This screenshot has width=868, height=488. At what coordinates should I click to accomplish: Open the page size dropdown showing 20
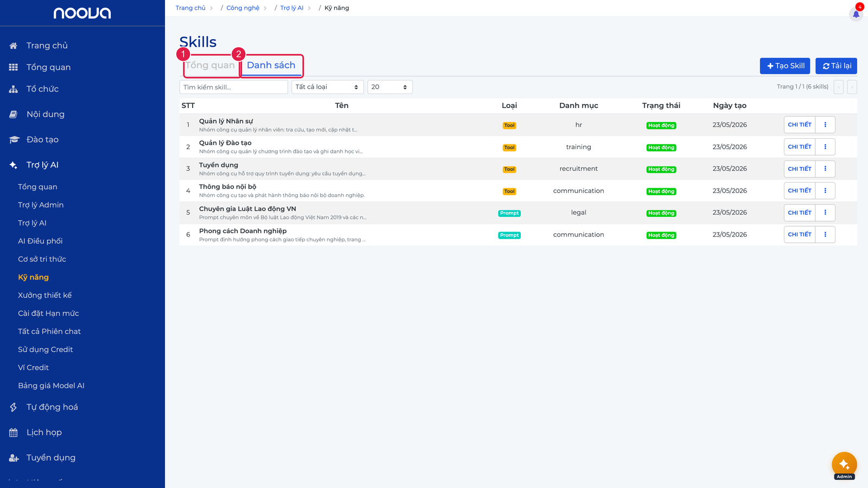[x=390, y=87]
